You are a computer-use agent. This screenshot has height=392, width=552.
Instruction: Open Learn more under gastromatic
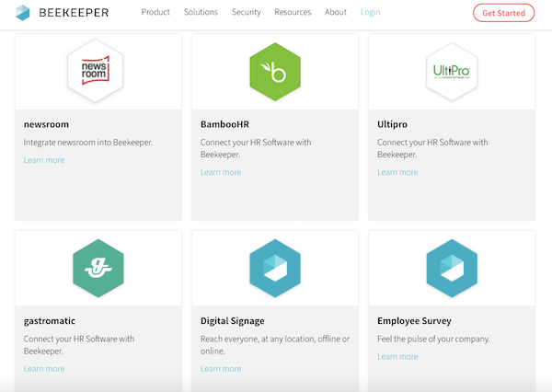(x=44, y=369)
